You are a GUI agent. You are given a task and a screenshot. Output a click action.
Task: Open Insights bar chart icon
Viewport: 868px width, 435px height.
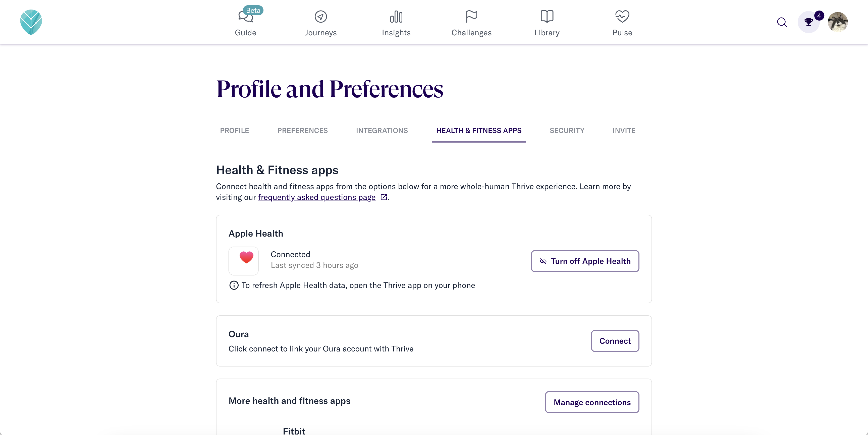396,17
